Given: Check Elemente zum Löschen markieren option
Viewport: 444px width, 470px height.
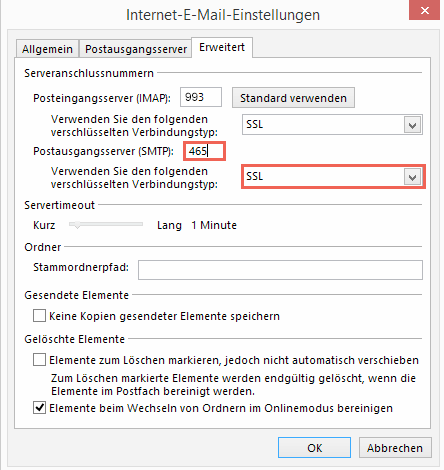Looking at the screenshot, I should [x=39, y=360].
